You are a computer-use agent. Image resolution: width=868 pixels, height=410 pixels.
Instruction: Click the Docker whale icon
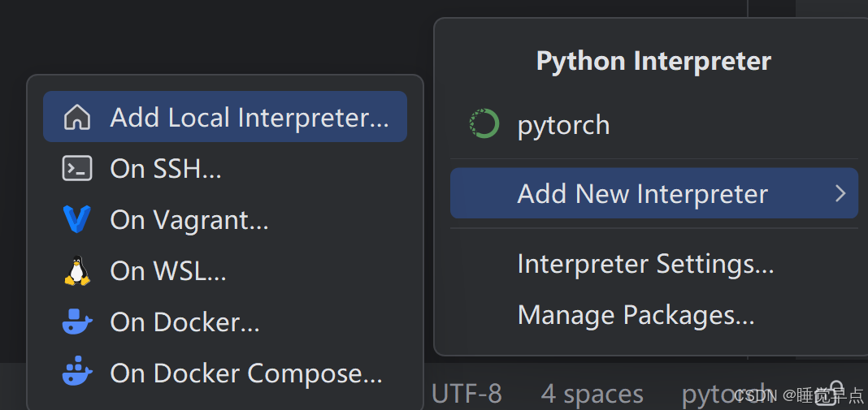[77, 322]
